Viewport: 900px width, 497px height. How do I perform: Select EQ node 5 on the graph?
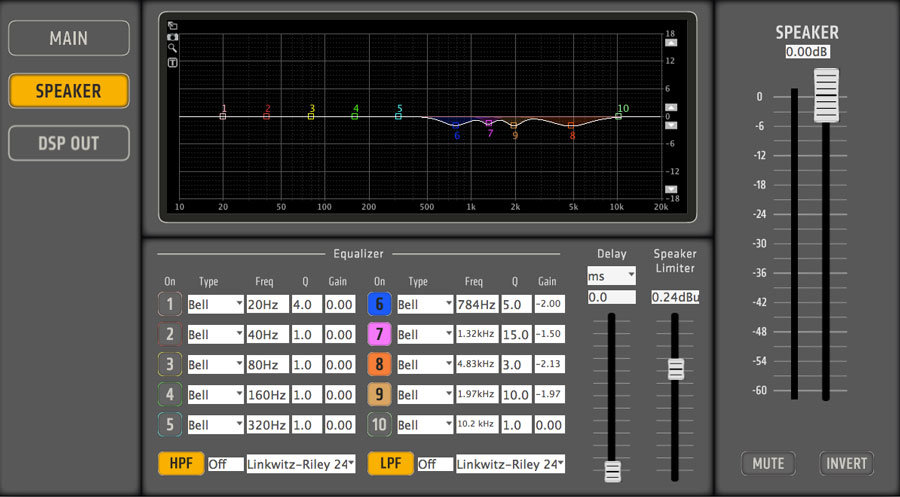coord(398,117)
